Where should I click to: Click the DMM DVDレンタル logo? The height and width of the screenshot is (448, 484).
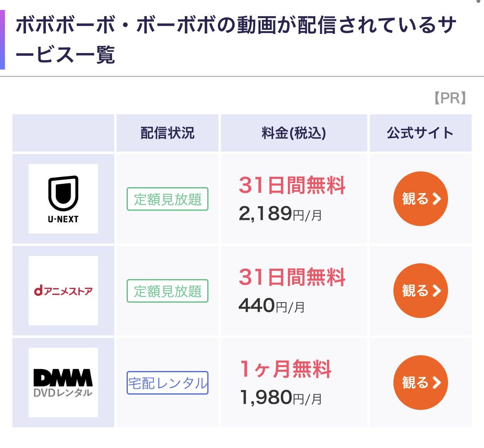pyautogui.click(x=63, y=383)
